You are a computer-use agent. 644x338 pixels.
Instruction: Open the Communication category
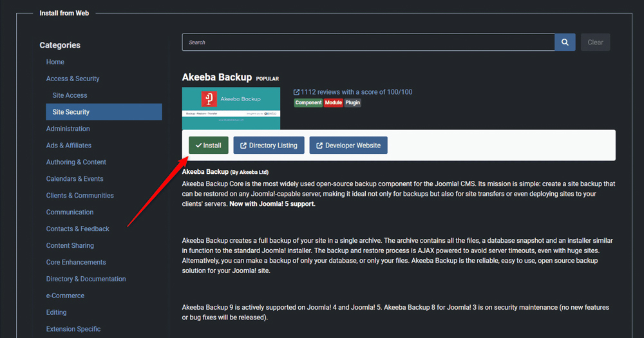pyautogui.click(x=70, y=212)
